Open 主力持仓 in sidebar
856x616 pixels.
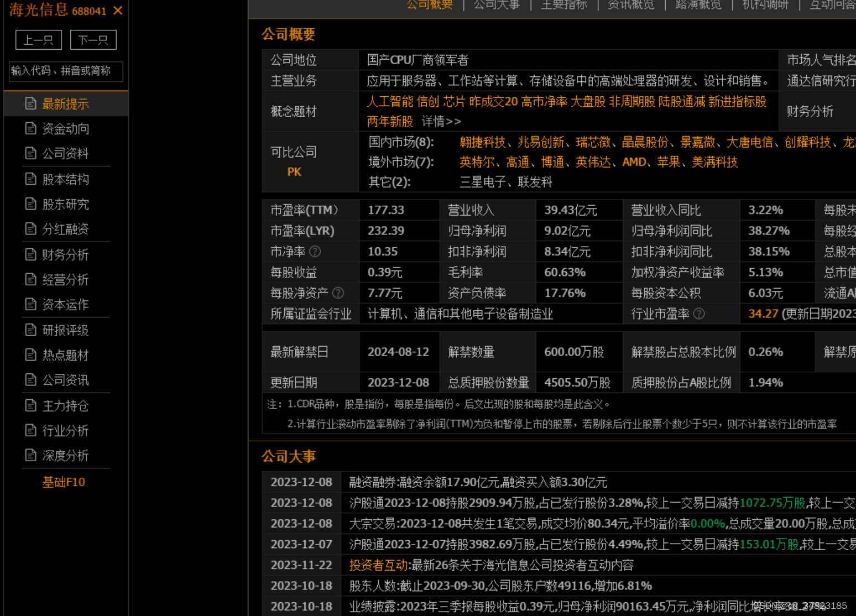[x=66, y=405]
